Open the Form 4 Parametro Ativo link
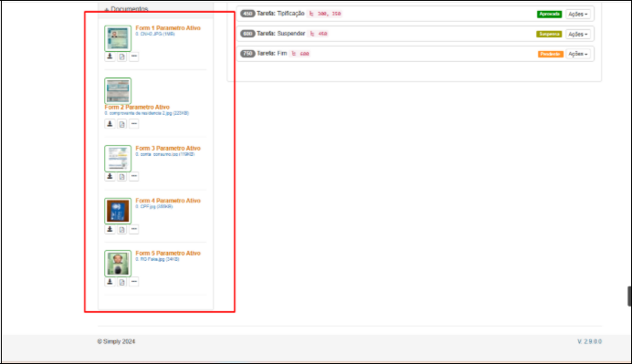The width and height of the screenshot is (632, 364). [168, 201]
